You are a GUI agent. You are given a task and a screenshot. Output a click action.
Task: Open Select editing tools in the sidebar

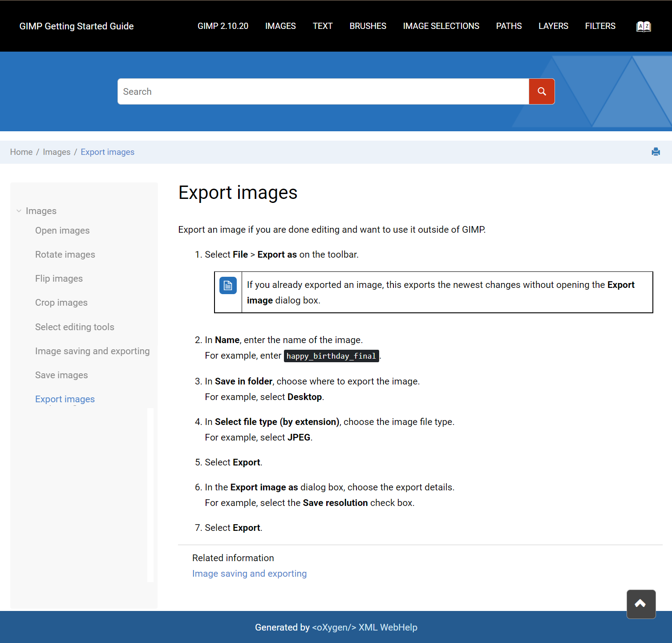[75, 327]
